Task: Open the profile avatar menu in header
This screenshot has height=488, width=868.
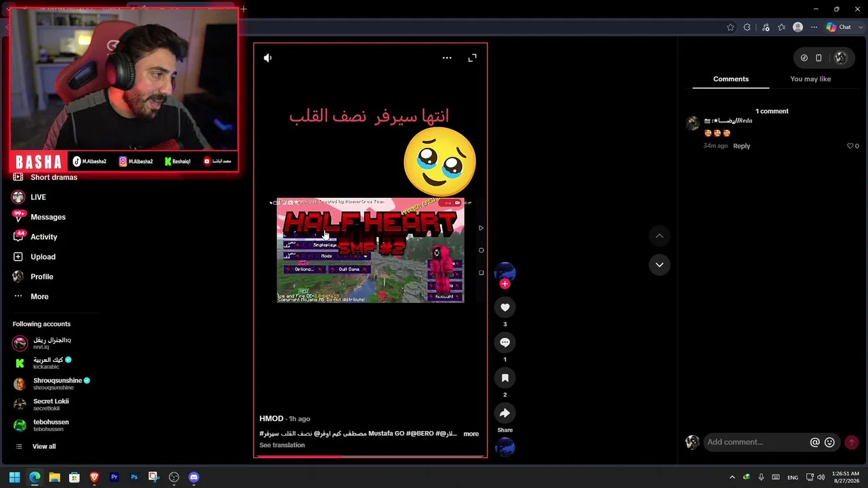Action: [841, 58]
